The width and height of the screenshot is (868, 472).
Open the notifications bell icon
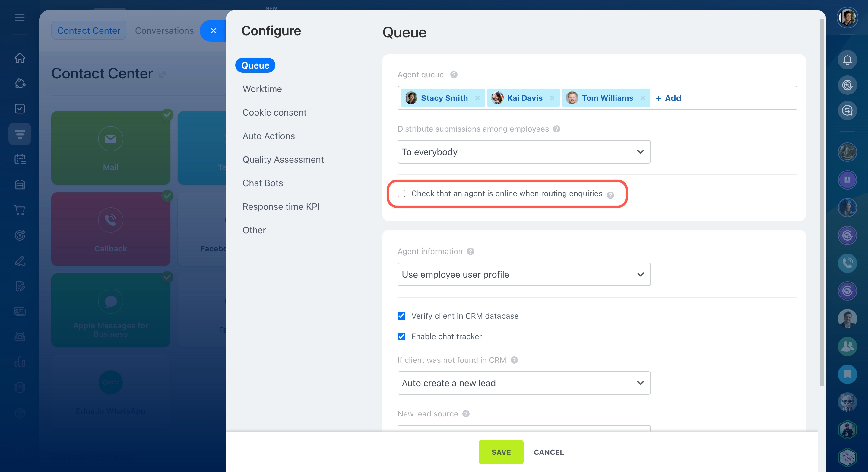point(847,60)
